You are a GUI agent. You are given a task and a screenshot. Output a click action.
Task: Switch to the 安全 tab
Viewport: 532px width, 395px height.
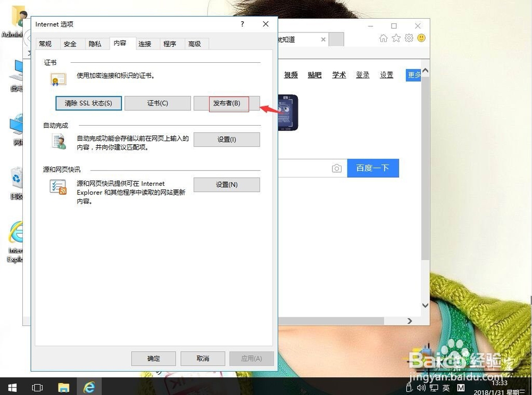tap(70, 44)
